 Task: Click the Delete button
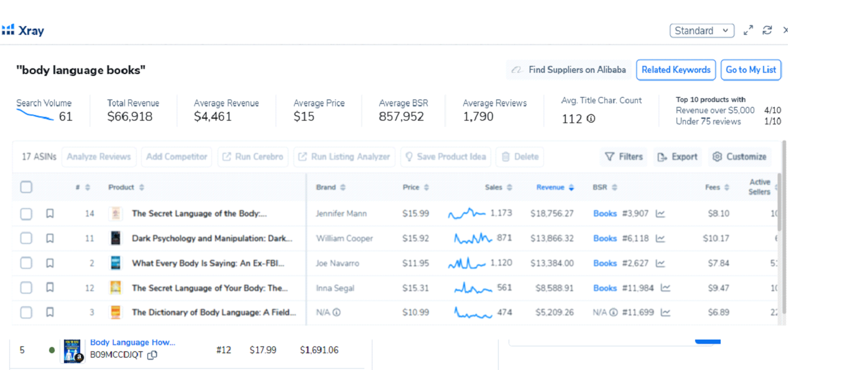coord(520,157)
